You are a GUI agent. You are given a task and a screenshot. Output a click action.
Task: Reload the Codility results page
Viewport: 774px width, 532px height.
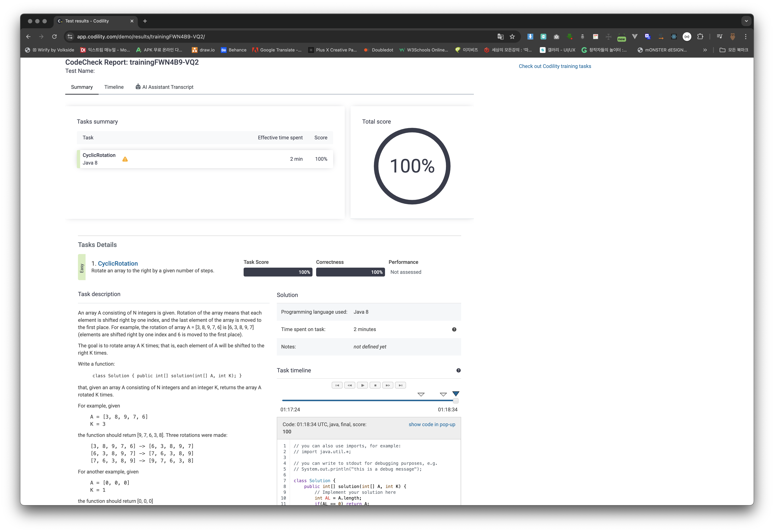pos(54,37)
